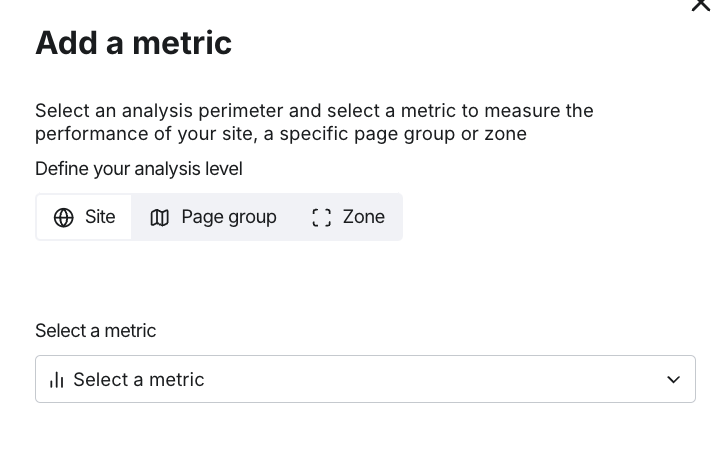This screenshot has width=720, height=476.
Task: Open the Select a metric dropdown
Action: point(366,379)
